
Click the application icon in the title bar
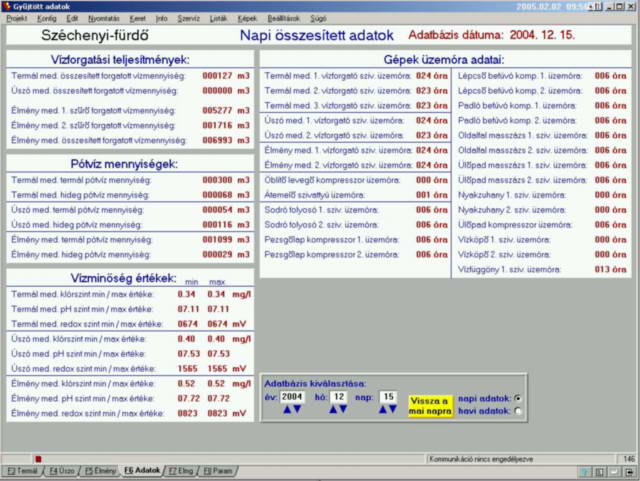point(7,6)
